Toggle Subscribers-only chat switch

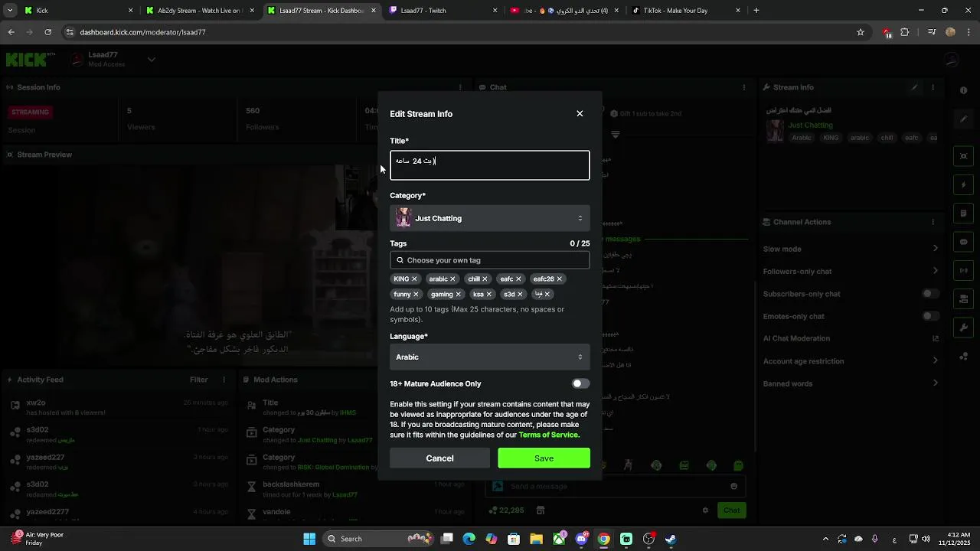point(931,294)
